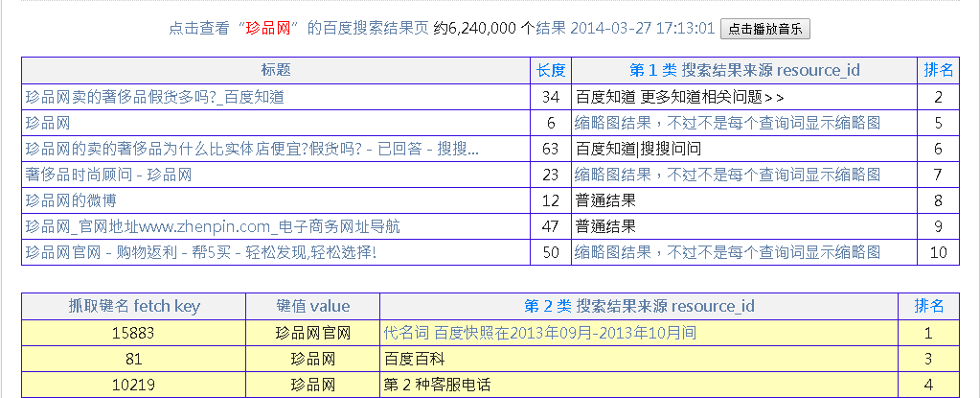This screenshot has height=398, width=980.
Task: Open the 珍品网官网 - 购物返利 - 帮5买 link
Action: [201, 252]
